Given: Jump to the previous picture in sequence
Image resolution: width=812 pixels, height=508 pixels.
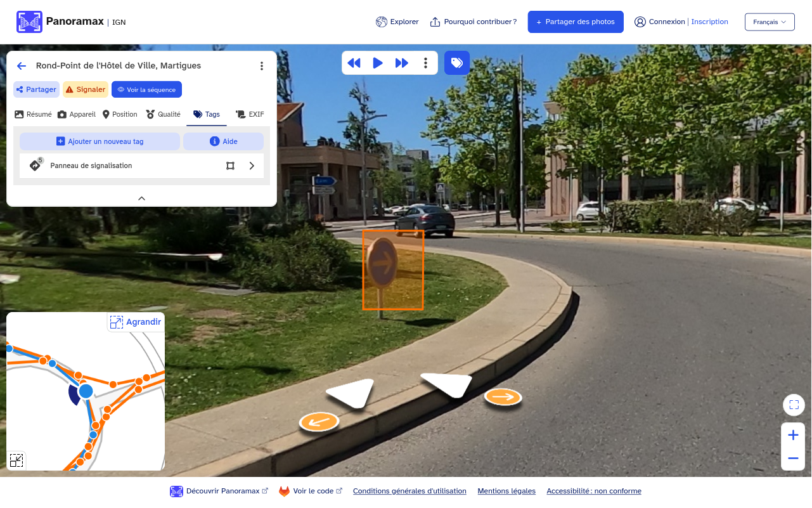Looking at the screenshot, I should [x=354, y=63].
